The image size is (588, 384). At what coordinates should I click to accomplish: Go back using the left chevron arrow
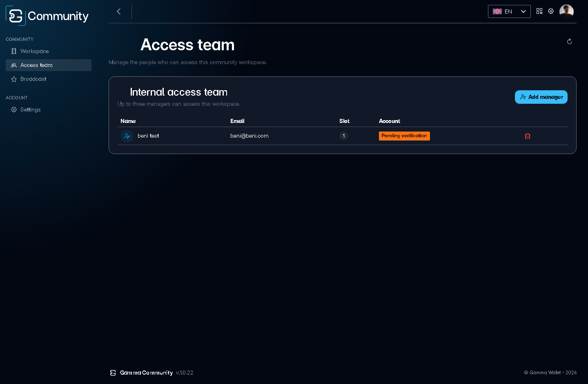click(x=119, y=11)
